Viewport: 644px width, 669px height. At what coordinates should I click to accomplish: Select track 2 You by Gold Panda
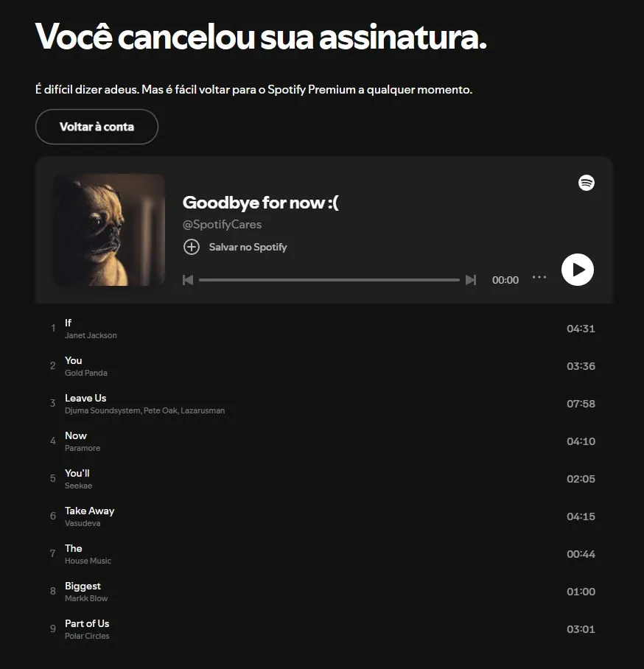tap(323, 366)
